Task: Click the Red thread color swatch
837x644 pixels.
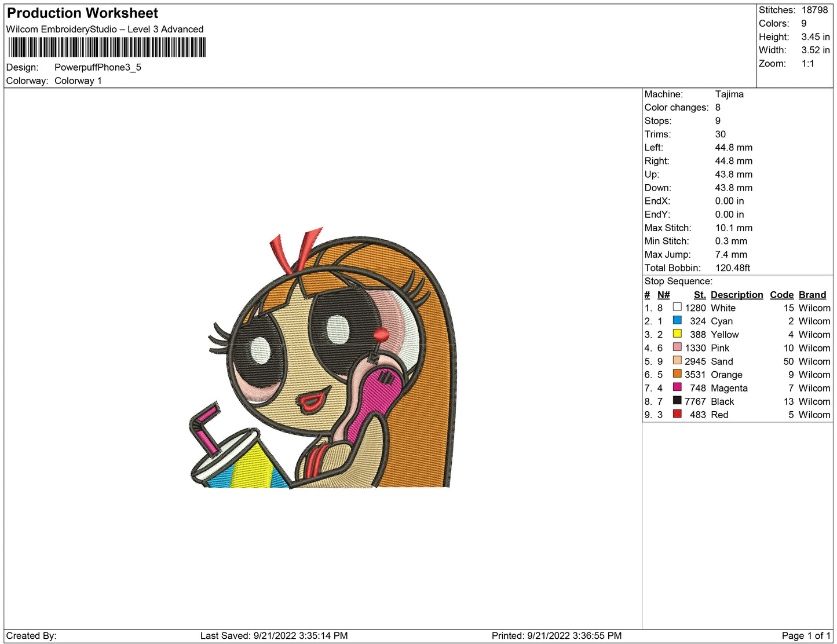Action: [x=677, y=414]
